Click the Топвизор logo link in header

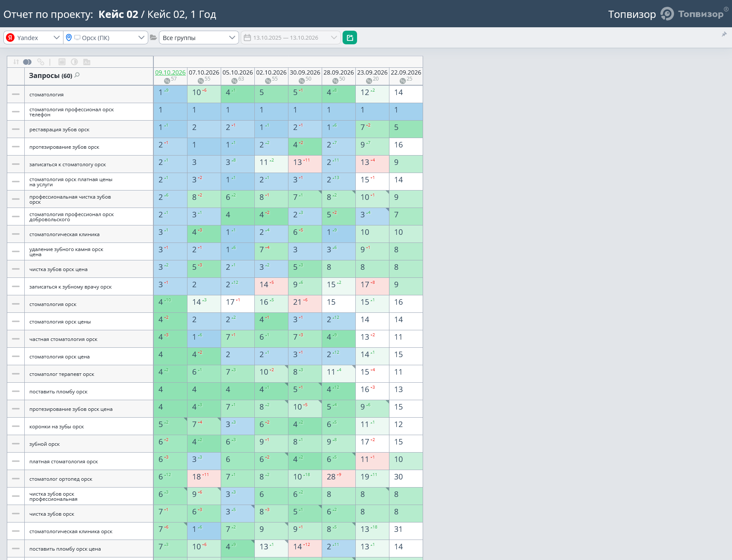692,14
